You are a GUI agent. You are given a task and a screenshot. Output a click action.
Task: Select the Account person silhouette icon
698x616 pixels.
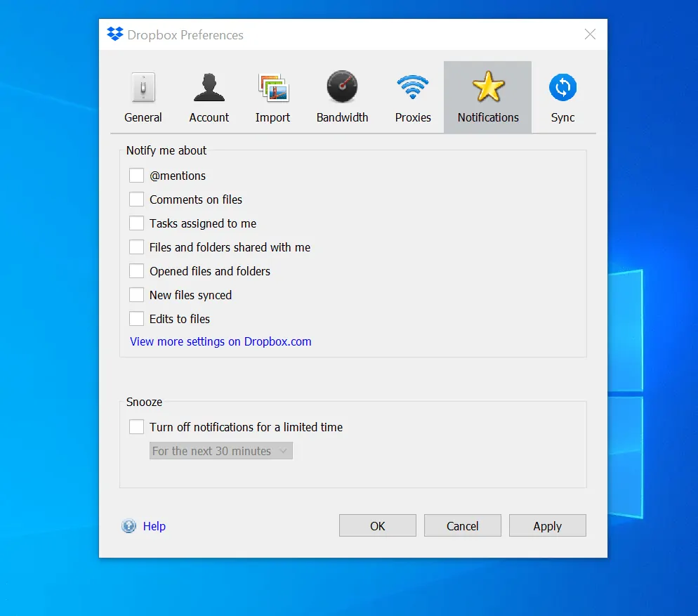(209, 87)
